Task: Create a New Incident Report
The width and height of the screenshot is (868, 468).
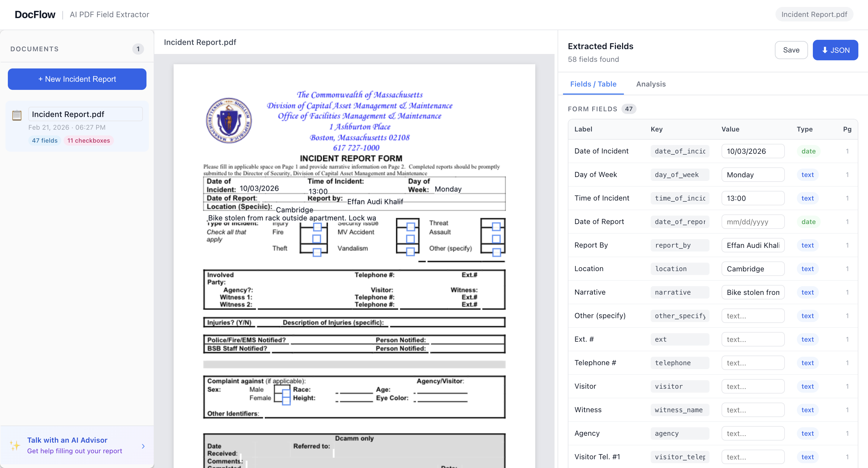Action: 77,79
